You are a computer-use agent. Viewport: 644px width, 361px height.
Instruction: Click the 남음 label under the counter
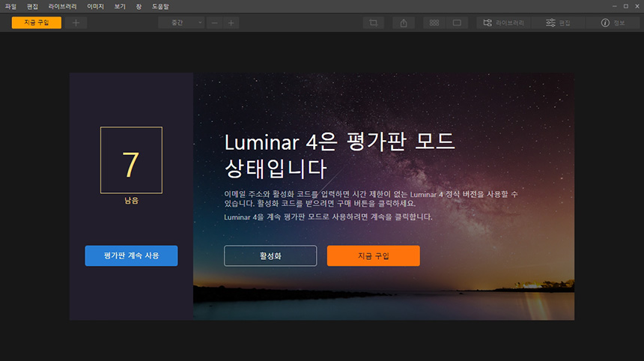pyautogui.click(x=132, y=201)
